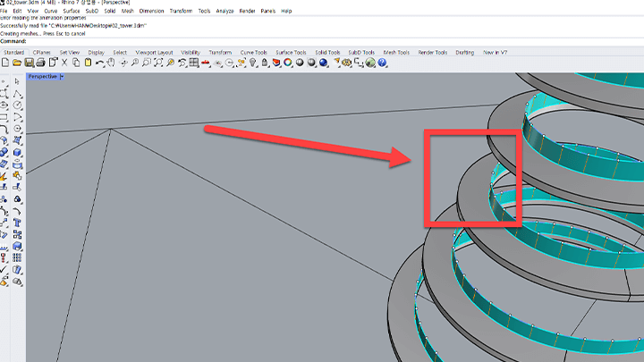Switch to the CPlanes toolbar tab
The image size is (644, 362).
pos(41,53)
